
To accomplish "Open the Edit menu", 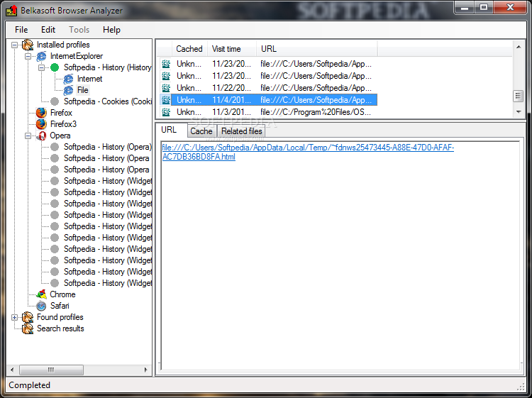I will point(48,30).
